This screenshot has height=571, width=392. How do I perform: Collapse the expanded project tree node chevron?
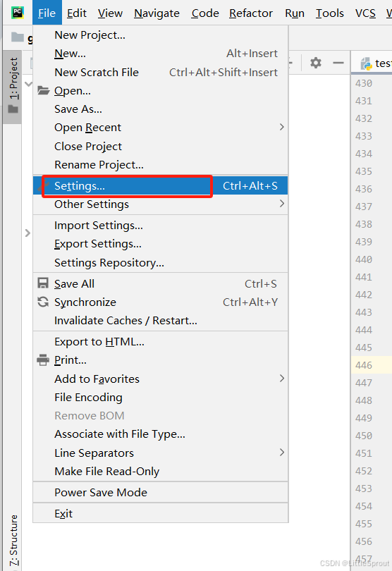pyautogui.click(x=28, y=84)
